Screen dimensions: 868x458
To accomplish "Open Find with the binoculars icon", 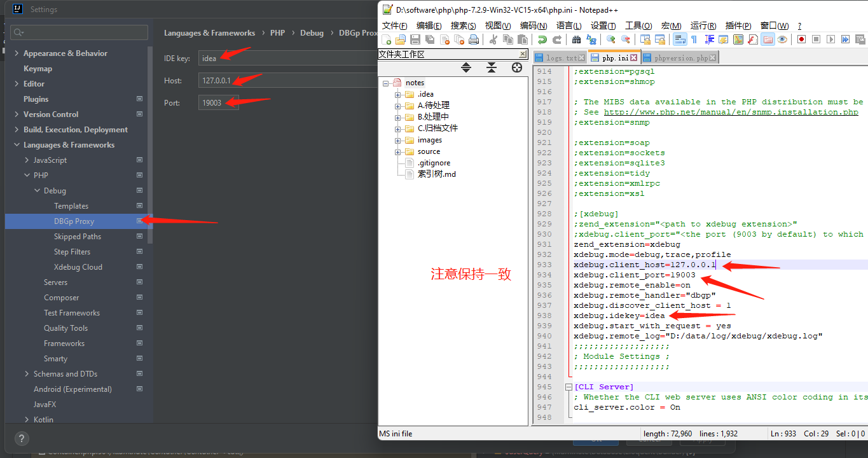I will 576,39.
